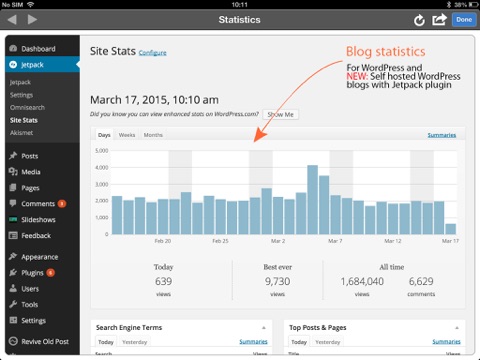This screenshot has height=360, width=480.
Task: Tap the back arrow in browser bar
Action: 12,20
